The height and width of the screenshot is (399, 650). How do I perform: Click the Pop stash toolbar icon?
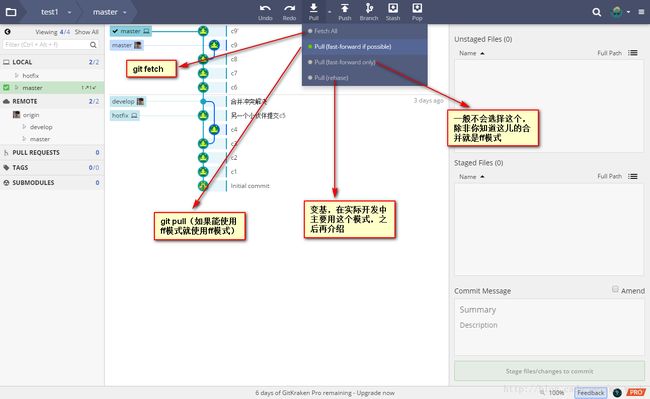pyautogui.click(x=417, y=12)
